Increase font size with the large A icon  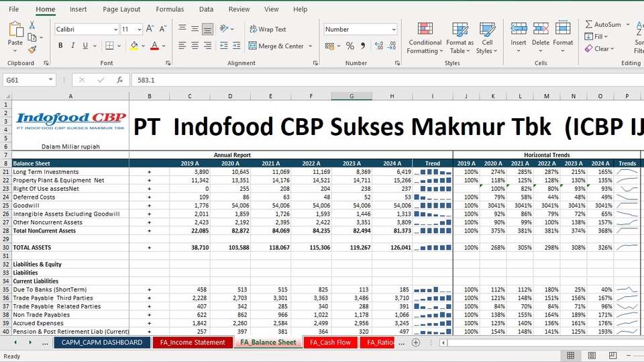pos(150,29)
